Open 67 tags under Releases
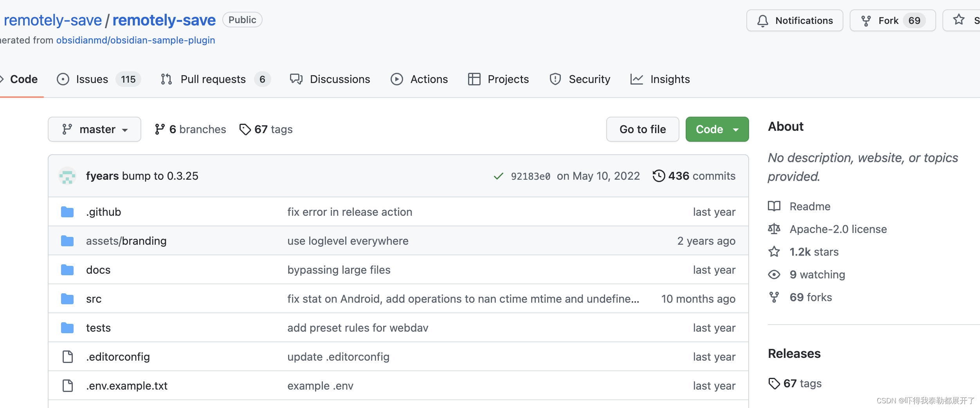Screen dimensions: 980x408 tap(794, 383)
